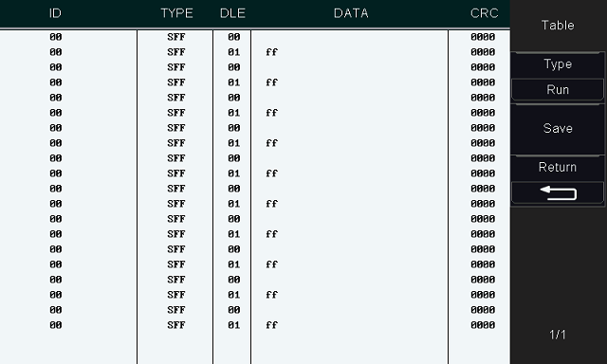Click the CRC column header
Image resolution: width=607 pixels, height=364 pixels.
click(x=485, y=13)
